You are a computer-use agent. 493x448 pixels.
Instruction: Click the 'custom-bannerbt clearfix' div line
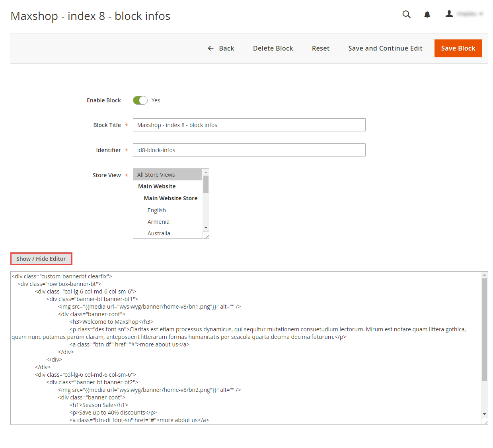62,276
